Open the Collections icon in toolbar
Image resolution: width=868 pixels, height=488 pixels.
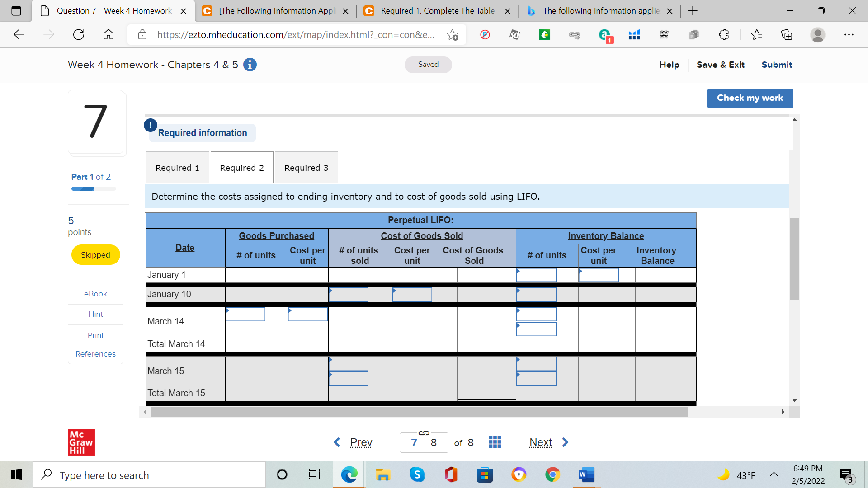point(787,34)
